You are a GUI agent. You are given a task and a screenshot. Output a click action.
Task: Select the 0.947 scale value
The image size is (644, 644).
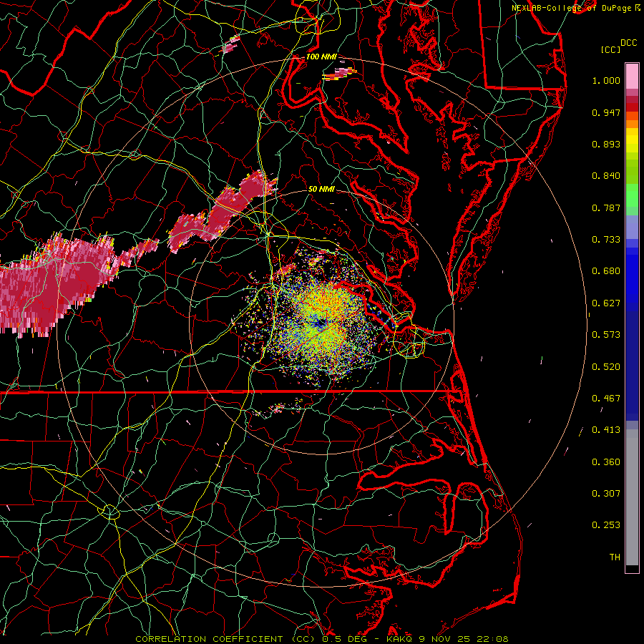606,112
